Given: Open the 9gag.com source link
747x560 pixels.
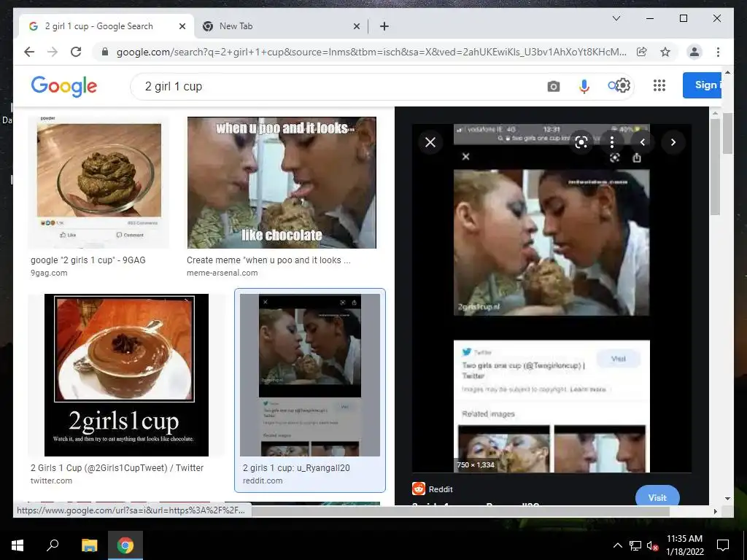Looking at the screenshot, I should tap(49, 273).
